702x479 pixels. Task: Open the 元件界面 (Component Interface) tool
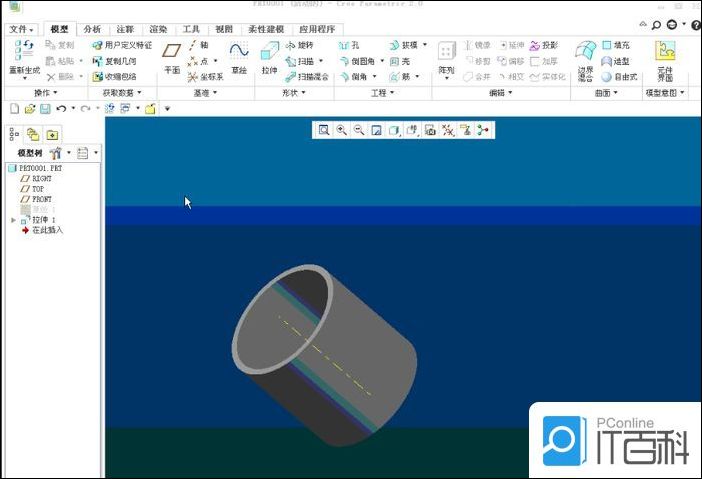click(665, 56)
